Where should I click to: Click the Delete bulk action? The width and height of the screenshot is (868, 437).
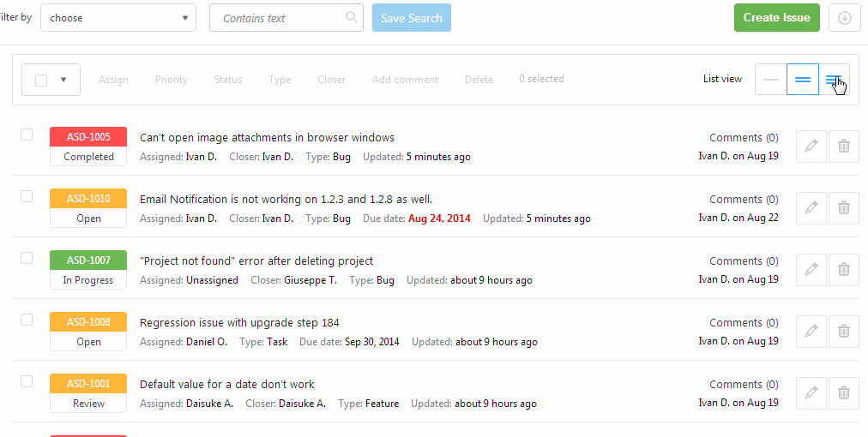[479, 80]
